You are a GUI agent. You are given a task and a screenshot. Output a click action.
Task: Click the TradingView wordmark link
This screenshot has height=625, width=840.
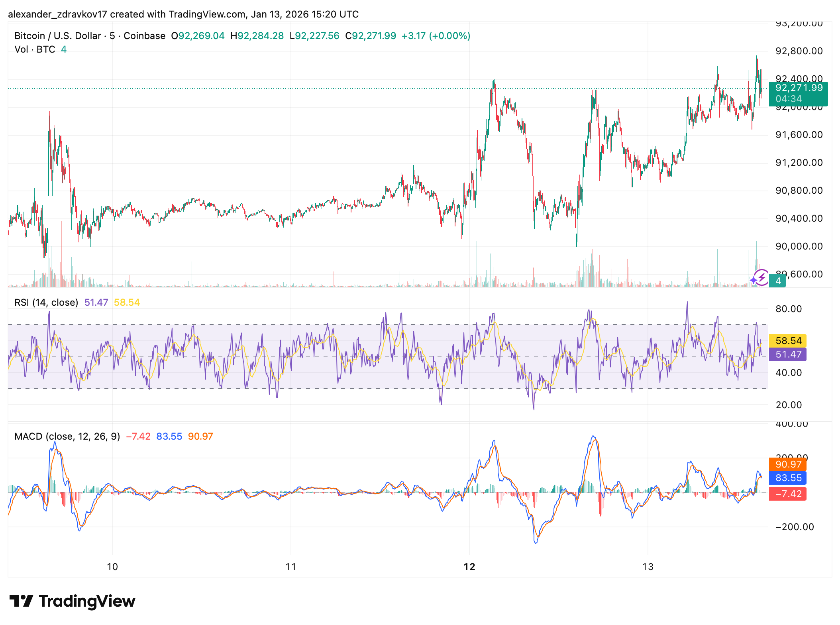coord(87,601)
